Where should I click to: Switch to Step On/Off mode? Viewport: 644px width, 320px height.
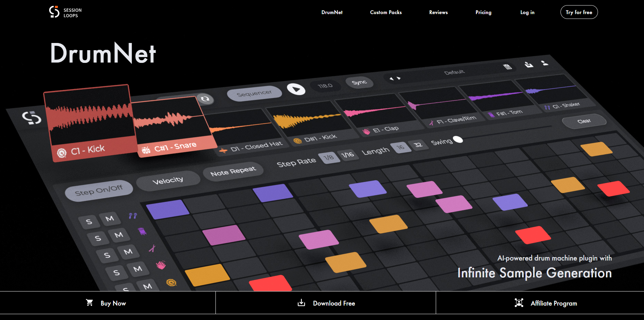click(x=99, y=190)
